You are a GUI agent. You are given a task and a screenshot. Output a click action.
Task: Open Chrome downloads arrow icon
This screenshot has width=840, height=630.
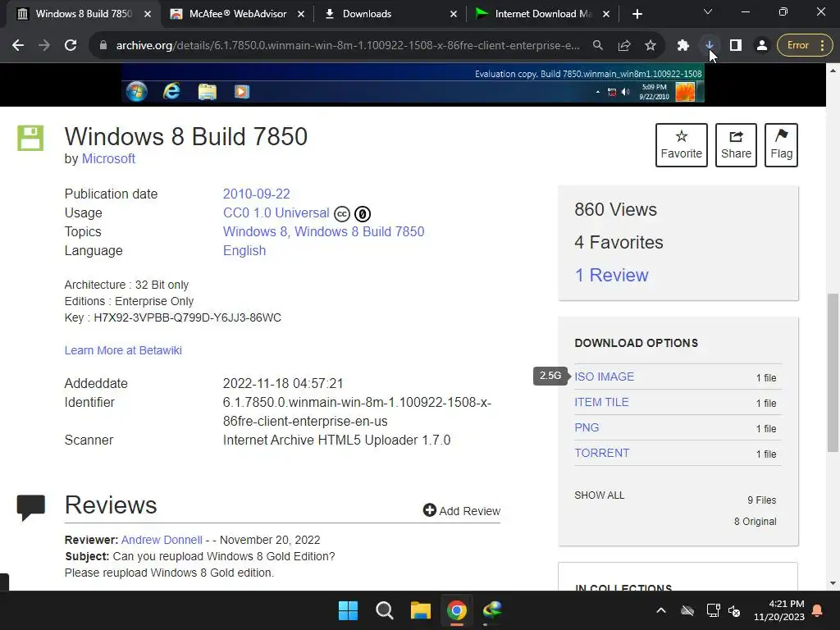(710, 45)
